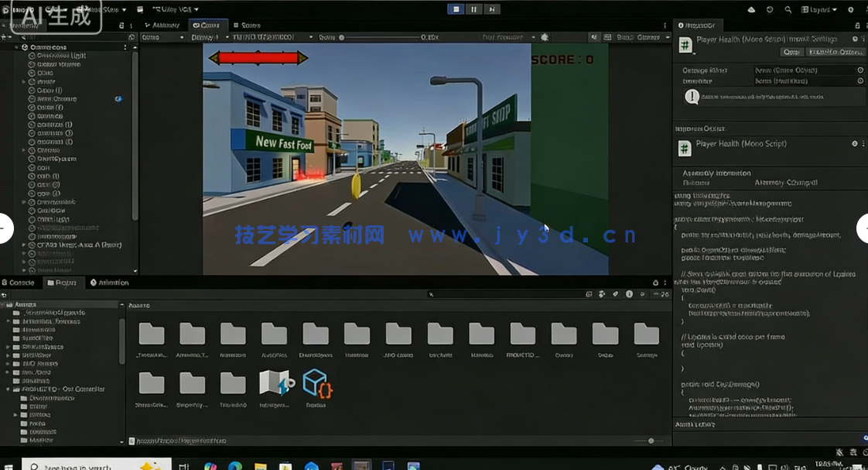Viewport: 868px width, 470px height.
Task: Open the Unity cloud services icon
Action: click(x=750, y=9)
